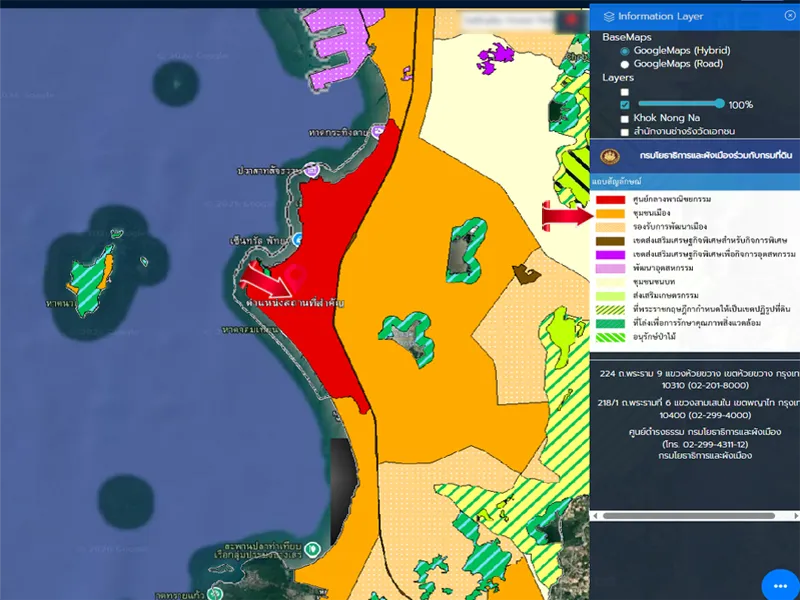
Task: Select GoogleMaps (Road) basemap
Action: coord(625,64)
